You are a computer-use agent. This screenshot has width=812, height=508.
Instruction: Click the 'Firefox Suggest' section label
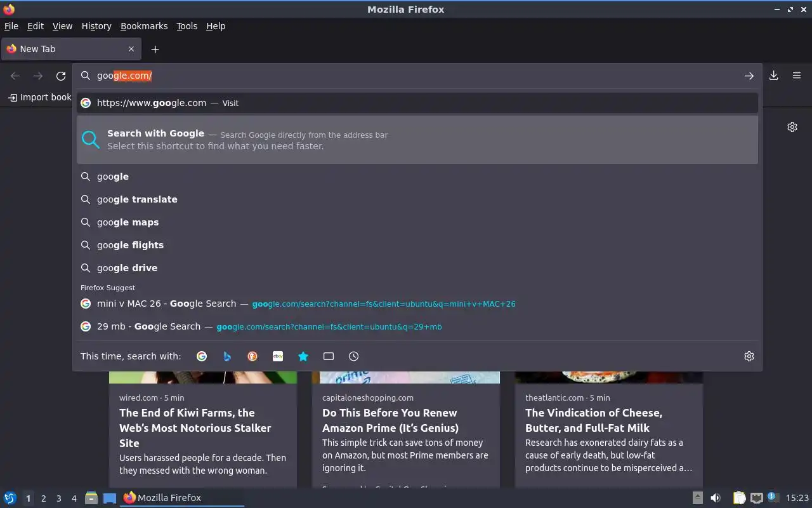108,288
